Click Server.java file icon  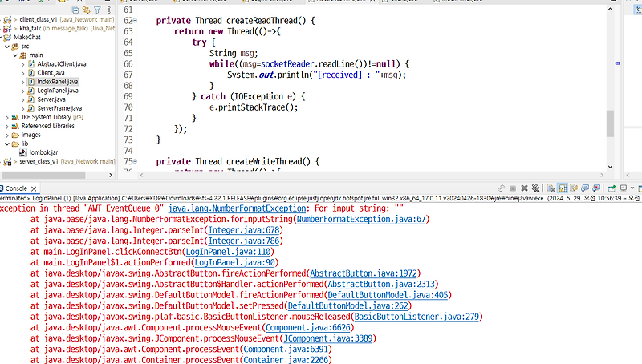click(31, 99)
